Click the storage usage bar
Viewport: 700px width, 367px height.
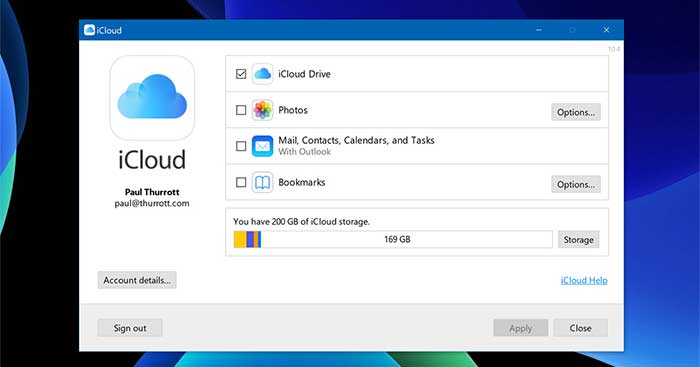coord(393,239)
